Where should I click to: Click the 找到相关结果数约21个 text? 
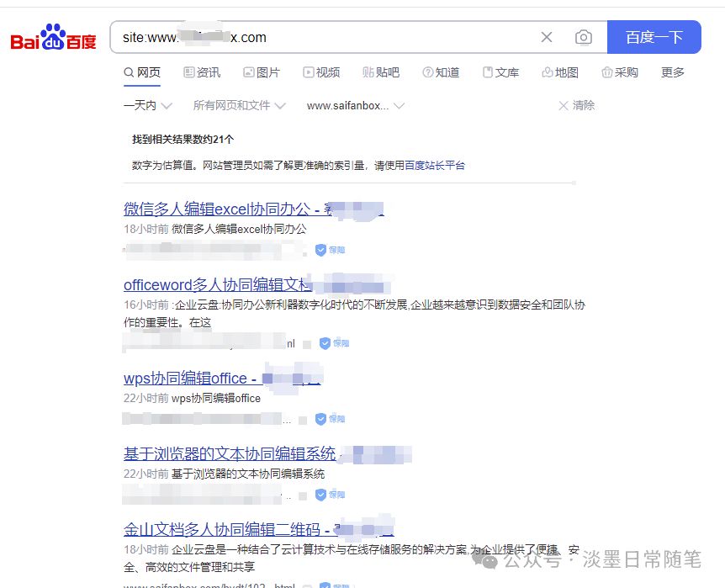click(183, 140)
